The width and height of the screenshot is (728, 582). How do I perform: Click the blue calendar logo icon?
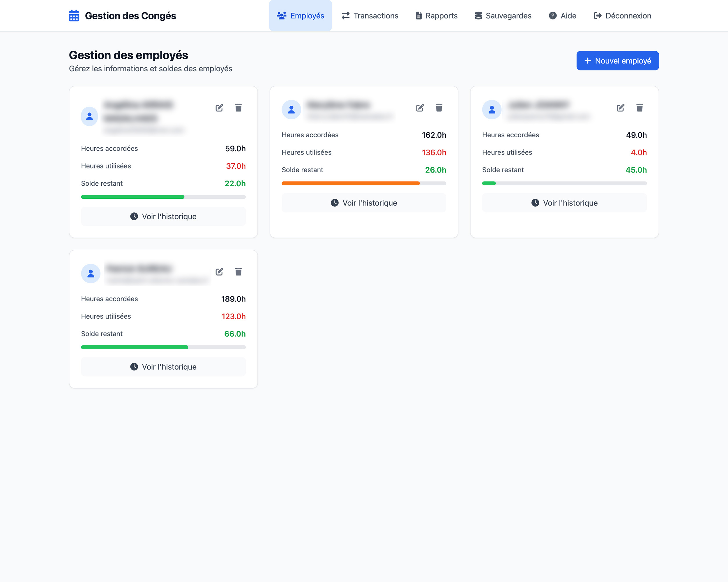[74, 15]
